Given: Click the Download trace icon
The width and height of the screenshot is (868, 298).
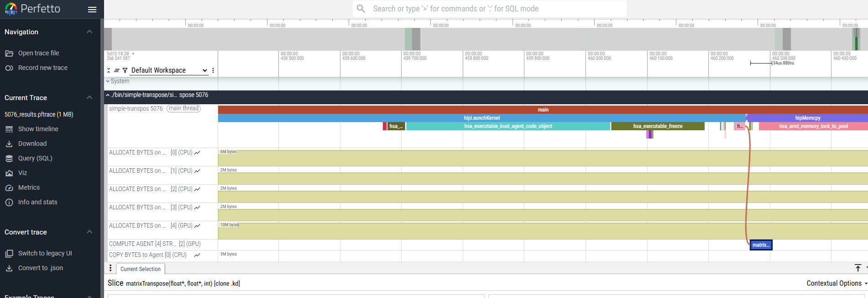Looking at the screenshot, I should 9,144.
